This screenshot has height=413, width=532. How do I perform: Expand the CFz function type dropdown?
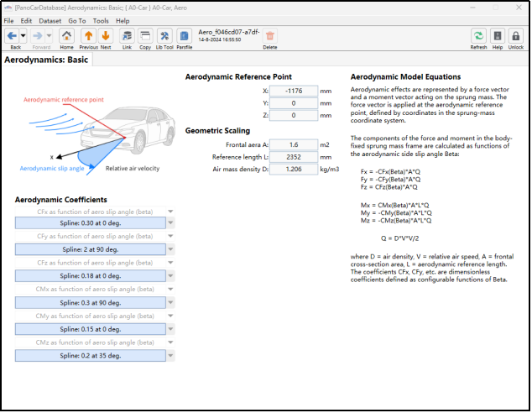[170, 263]
